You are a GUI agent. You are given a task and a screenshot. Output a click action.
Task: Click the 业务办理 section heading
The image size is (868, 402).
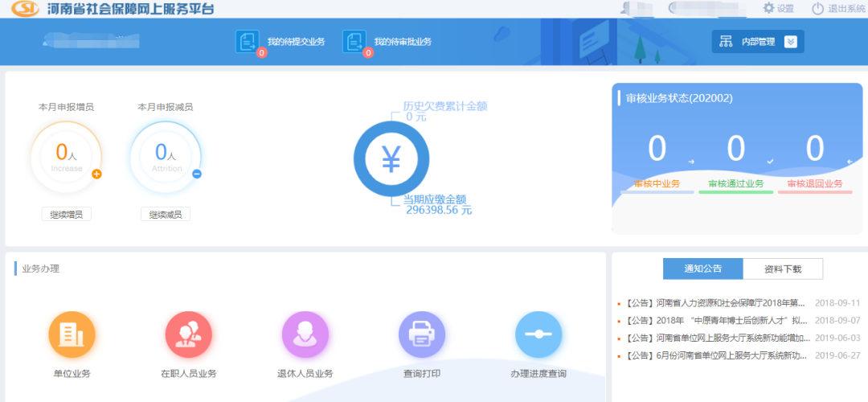point(40,269)
